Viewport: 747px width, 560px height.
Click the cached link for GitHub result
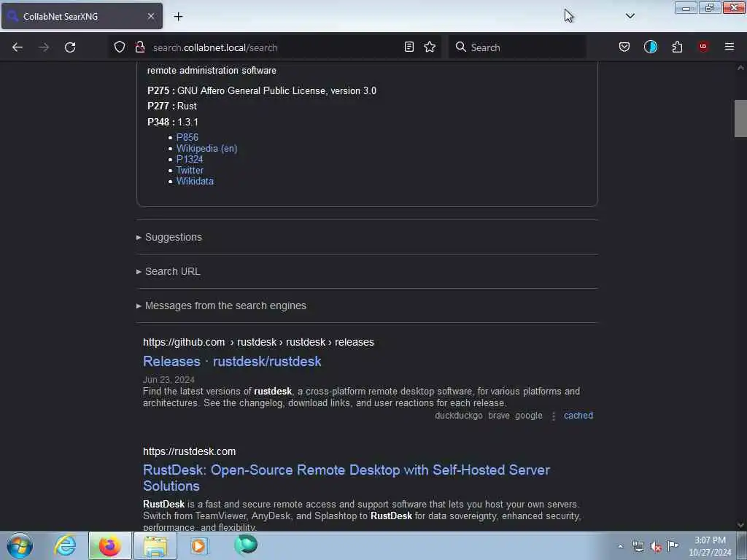(x=578, y=415)
